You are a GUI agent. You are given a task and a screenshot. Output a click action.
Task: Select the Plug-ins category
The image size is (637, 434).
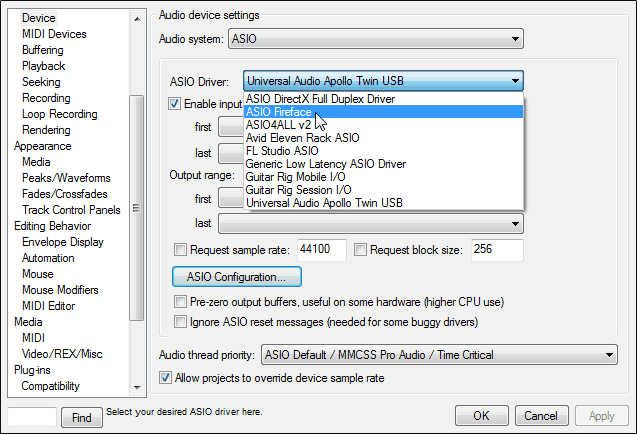pos(32,370)
